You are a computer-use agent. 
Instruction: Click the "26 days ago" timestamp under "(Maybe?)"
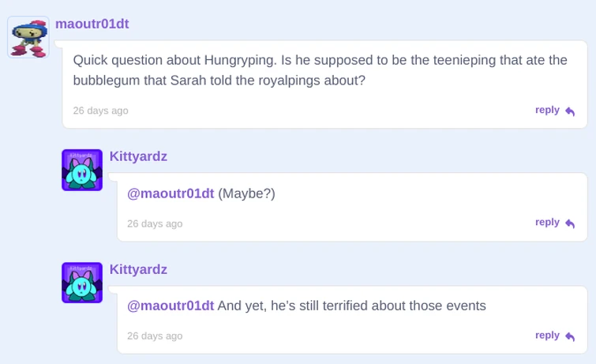tap(155, 223)
